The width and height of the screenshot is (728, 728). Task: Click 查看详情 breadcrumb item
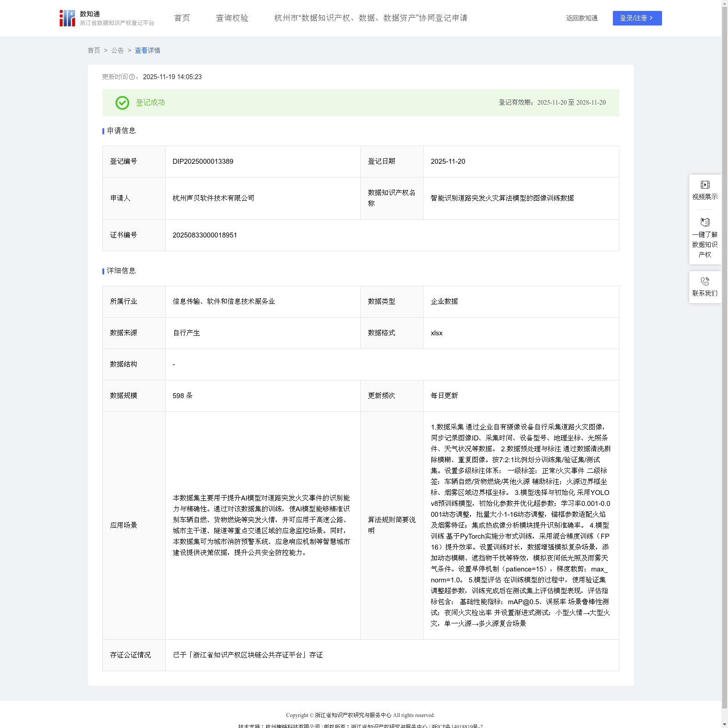147,51
